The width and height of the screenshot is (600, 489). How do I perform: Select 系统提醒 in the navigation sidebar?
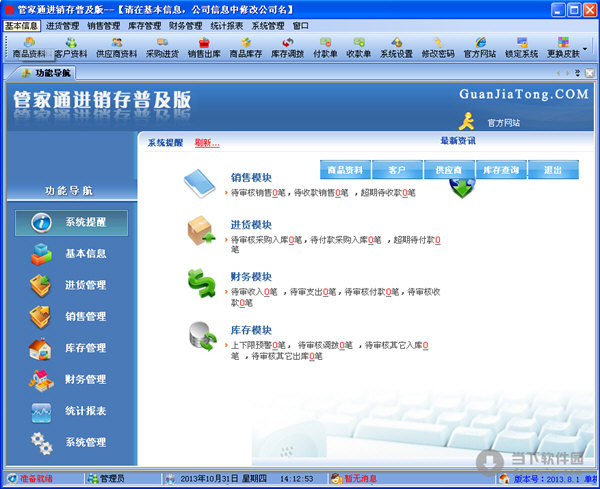coord(72,223)
